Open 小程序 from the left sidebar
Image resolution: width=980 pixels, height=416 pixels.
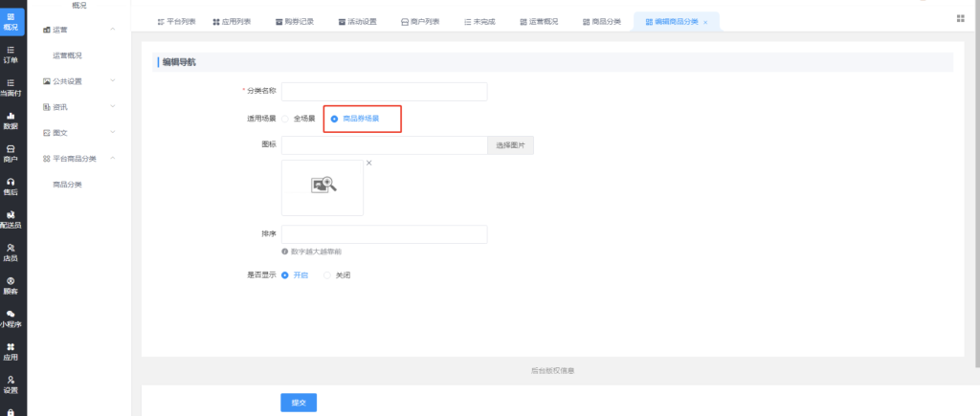point(11,318)
